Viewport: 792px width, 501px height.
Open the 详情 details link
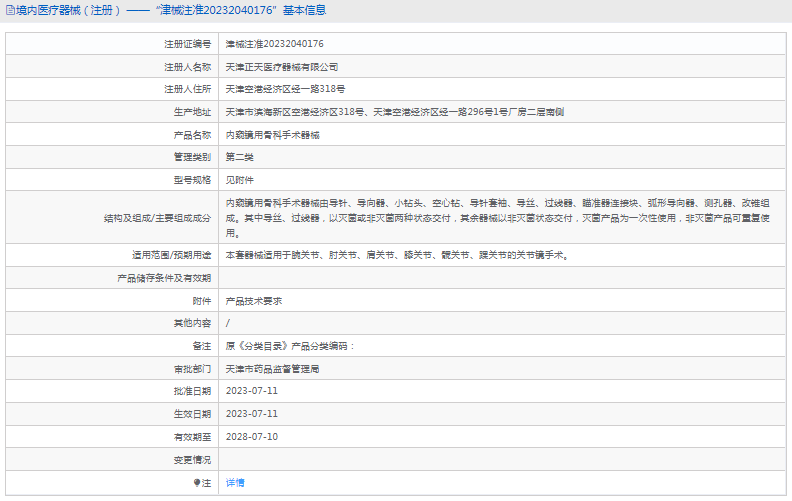[x=235, y=483]
